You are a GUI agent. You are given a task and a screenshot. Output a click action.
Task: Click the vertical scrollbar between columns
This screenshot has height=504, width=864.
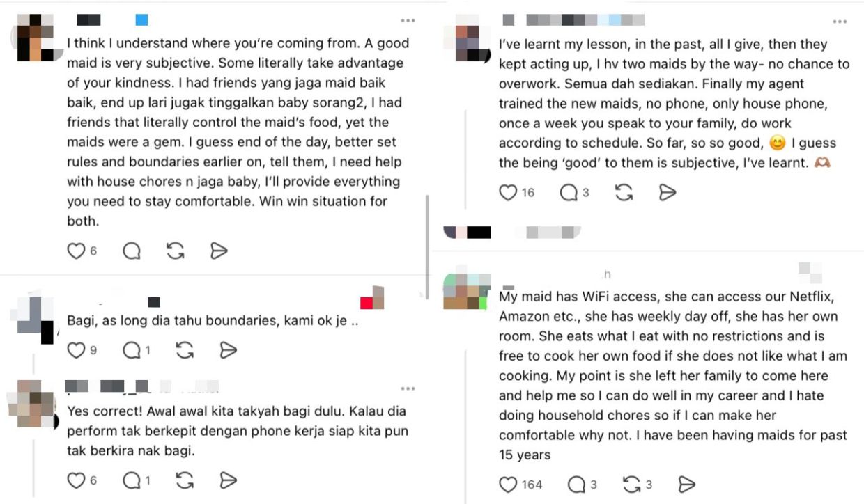click(427, 245)
